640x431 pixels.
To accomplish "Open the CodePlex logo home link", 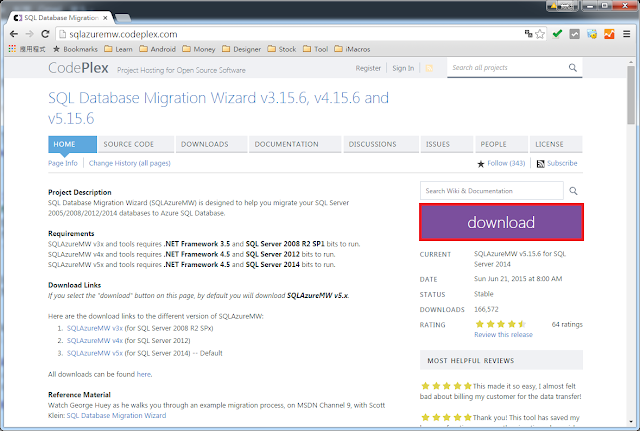I will pyautogui.click(x=78, y=68).
